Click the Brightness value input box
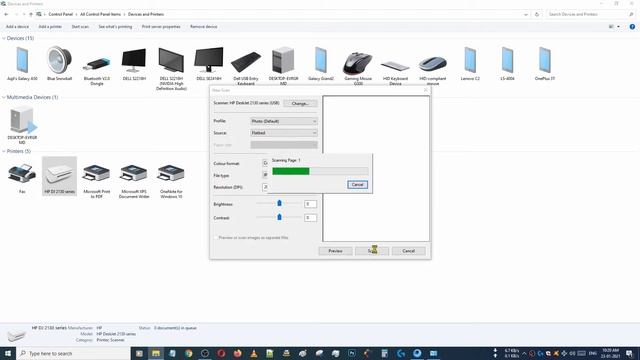Image resolution: width=640 pixels, height=360 pixels. [x=310, y=204]
